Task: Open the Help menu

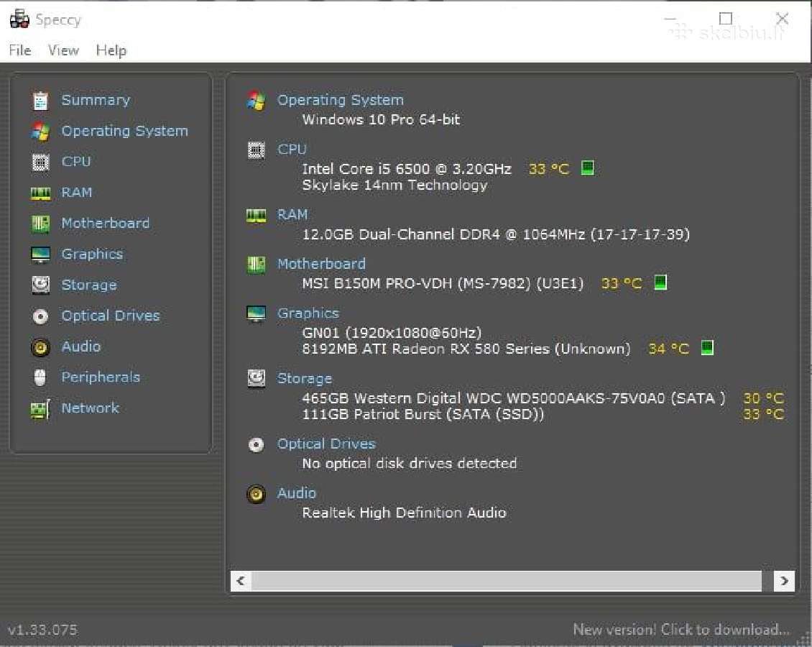Action: pyautogui.click(x=111, y=51)
